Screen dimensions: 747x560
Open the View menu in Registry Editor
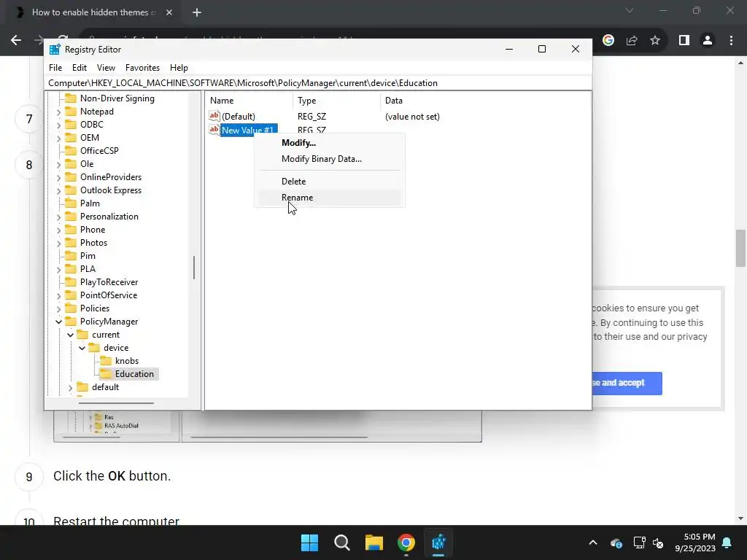point(106,68)
